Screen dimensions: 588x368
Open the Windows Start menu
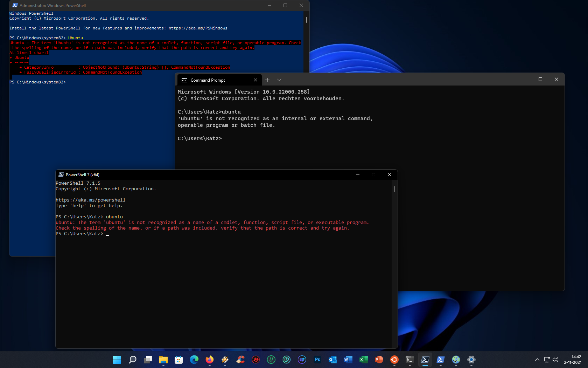pyautogui.click(x=117, y=360)
